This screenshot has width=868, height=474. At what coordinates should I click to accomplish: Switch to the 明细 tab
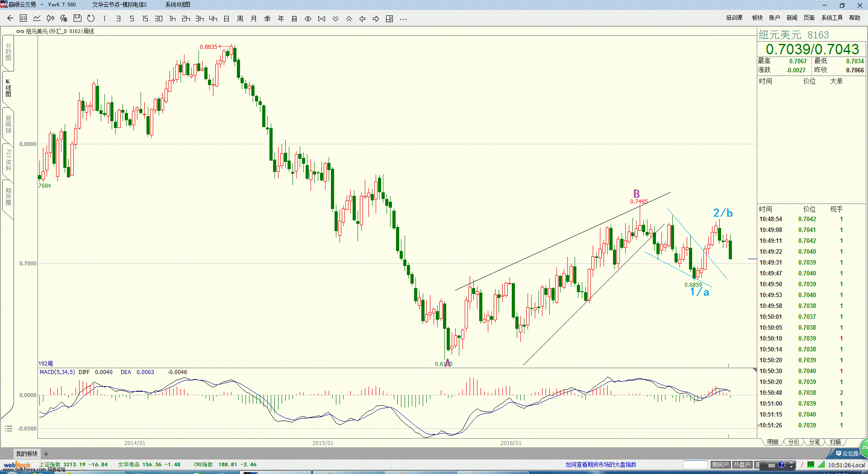click(773, 442)
